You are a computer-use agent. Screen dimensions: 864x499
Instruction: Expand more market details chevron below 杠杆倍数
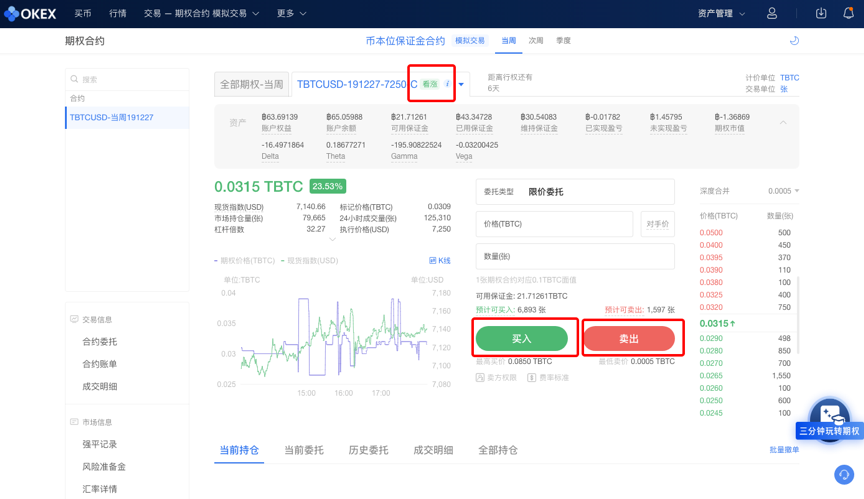[332, 240]
